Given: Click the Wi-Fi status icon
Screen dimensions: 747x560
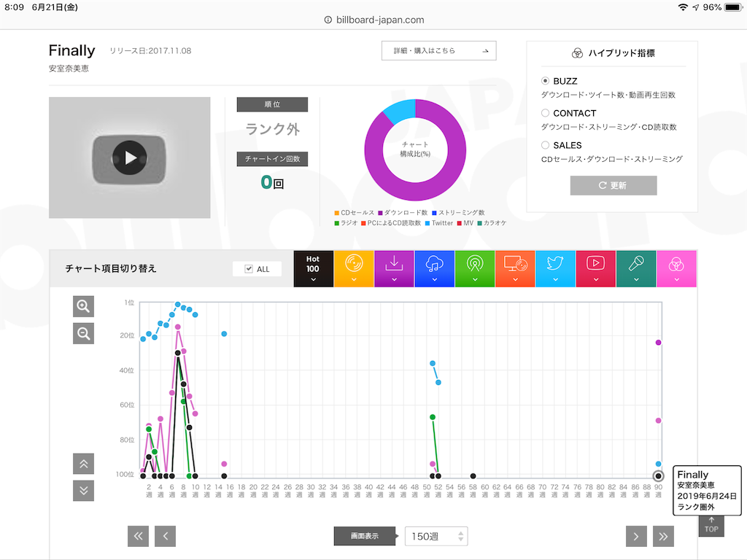Looking at the screenshot, I should click(683, 7).
